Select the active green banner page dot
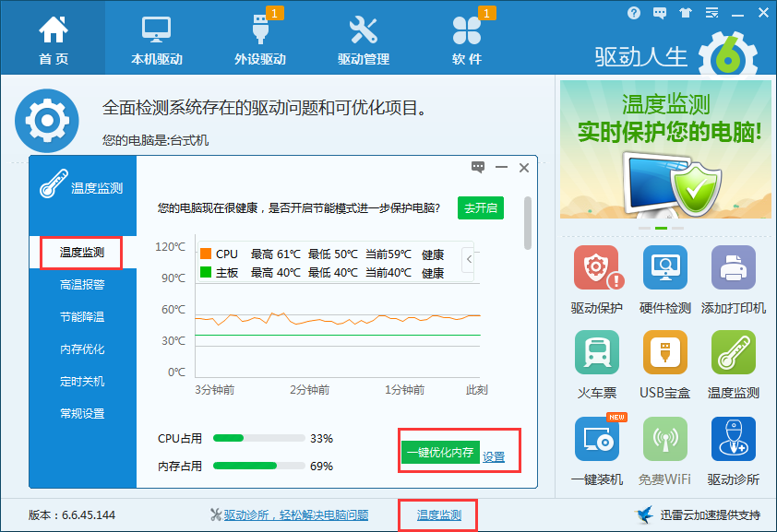 pyautogui.click(x=661, y=228)
